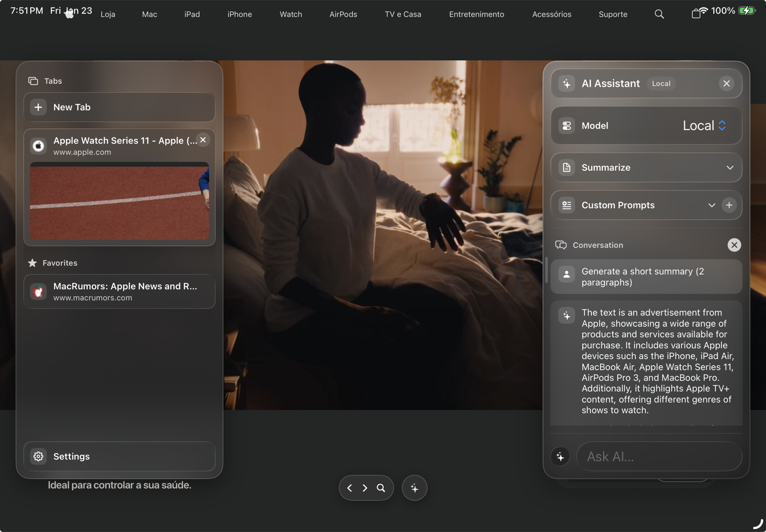Image resolution: width=766 pixels, height=532 pixels.
Task: Click the Conversation bubbles icon
Action: 561,245
